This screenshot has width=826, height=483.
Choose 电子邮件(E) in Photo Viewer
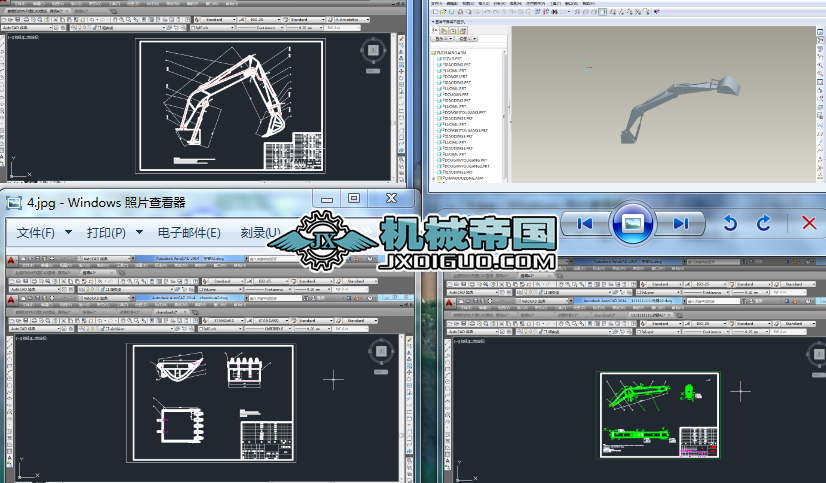tap(189, 232)
